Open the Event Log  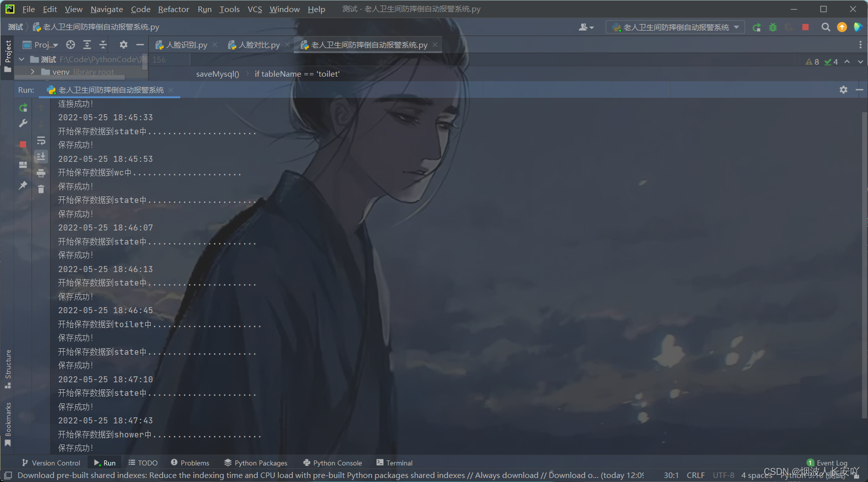[x=827, y=462]
